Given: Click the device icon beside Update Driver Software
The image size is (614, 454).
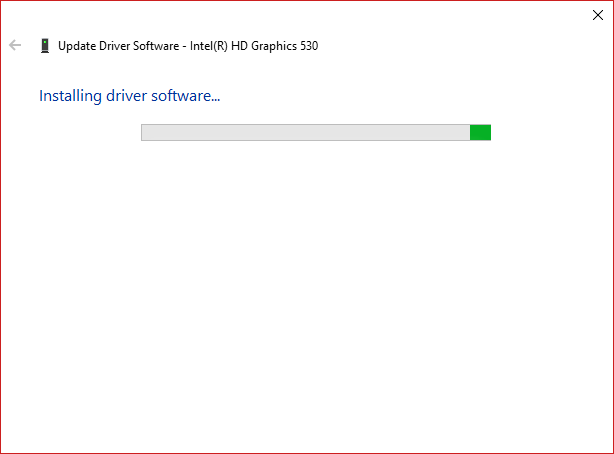Looking at the screenshot, I should point(45,46).
